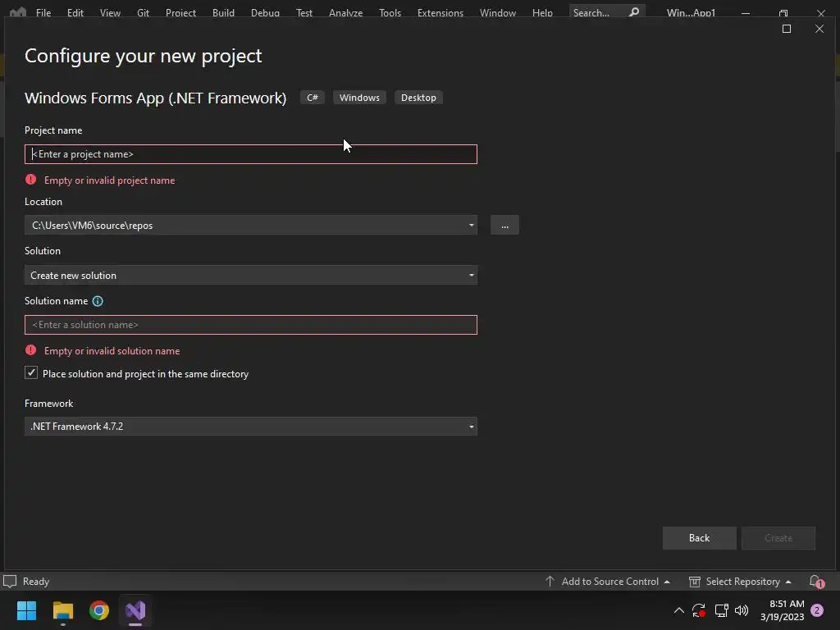This screenshot has height=630, width=840.
Task: Open the Test menu
Action: point(304,12)
